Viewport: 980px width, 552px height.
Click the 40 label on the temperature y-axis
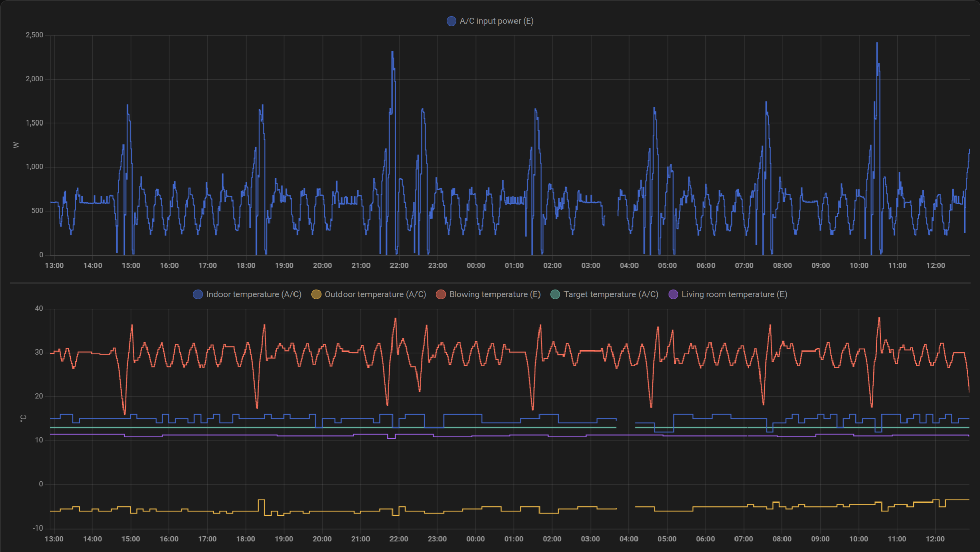point(39,308)
